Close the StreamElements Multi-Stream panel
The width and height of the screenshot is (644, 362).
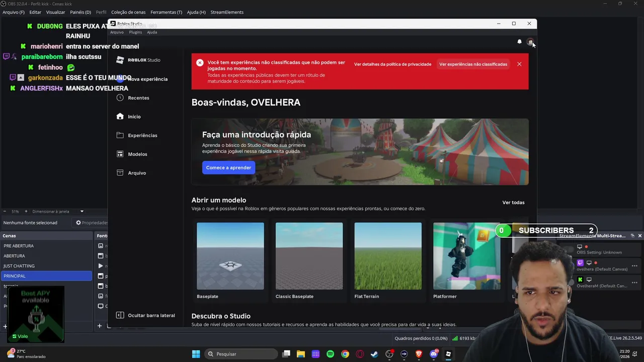[640, 236]
